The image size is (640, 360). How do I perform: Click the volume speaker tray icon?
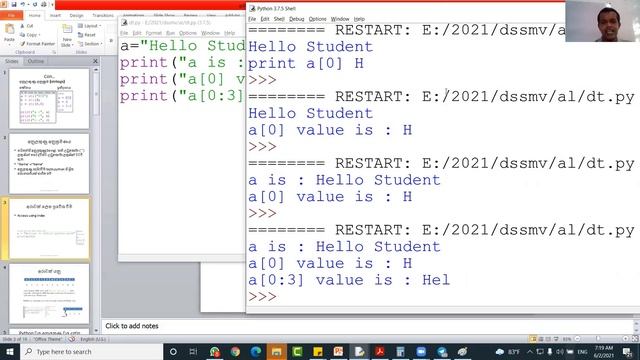(560, 351)
